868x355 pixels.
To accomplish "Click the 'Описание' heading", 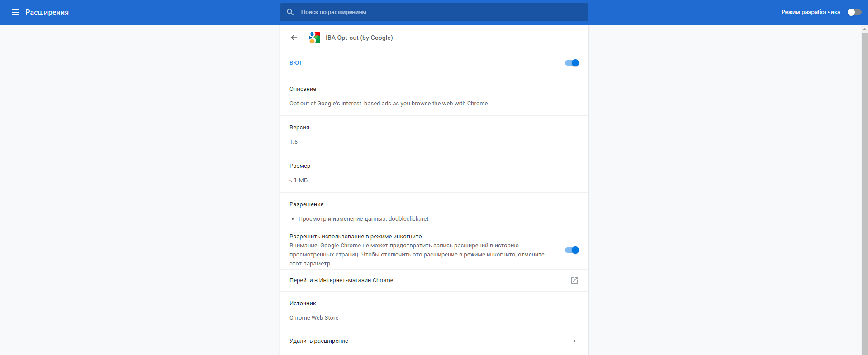I will tap(303, 89).
